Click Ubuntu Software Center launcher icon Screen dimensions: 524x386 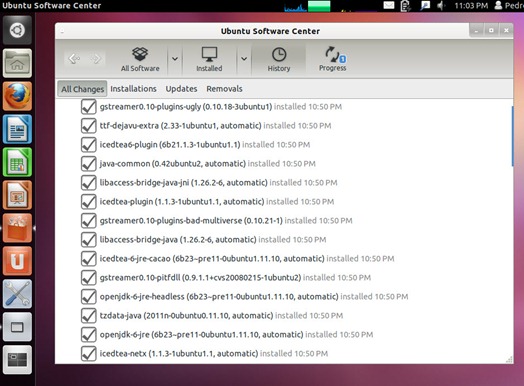click(17, 228)
